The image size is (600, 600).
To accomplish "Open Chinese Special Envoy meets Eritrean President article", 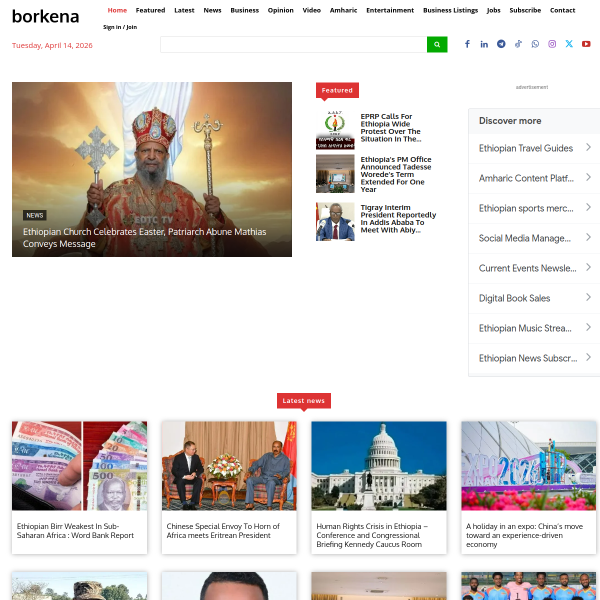I will 223,531.
